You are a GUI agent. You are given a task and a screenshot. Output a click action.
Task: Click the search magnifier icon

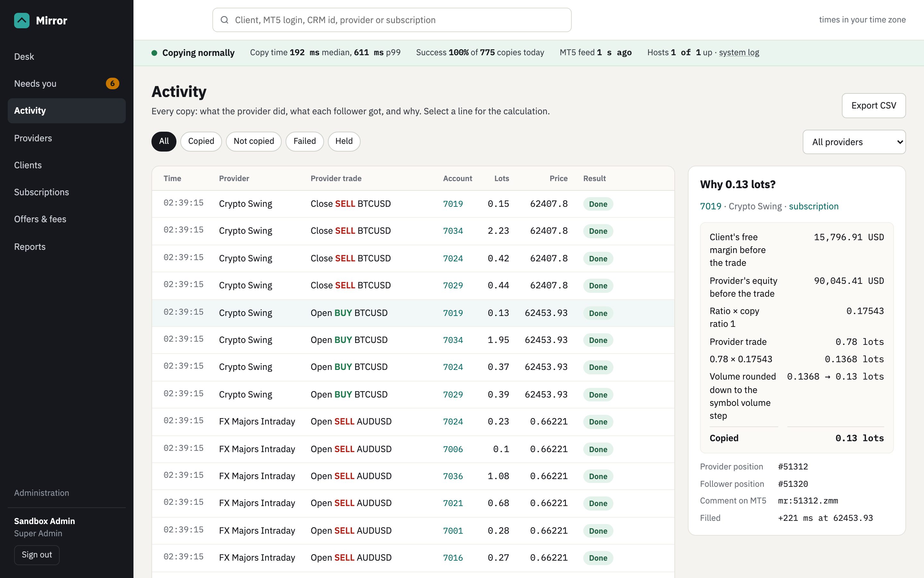pyautogui.click(x=225, y=20)
